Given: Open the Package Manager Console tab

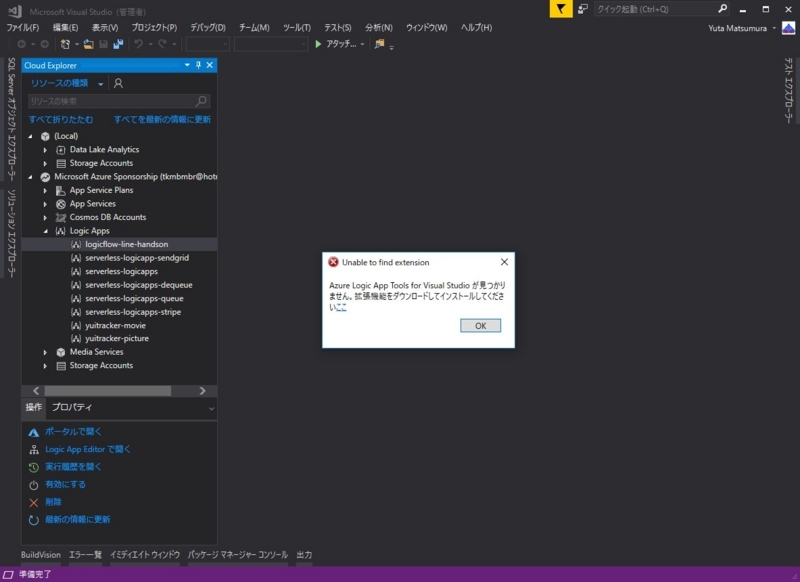Looking at the screenshot, I should click(238, 555).
